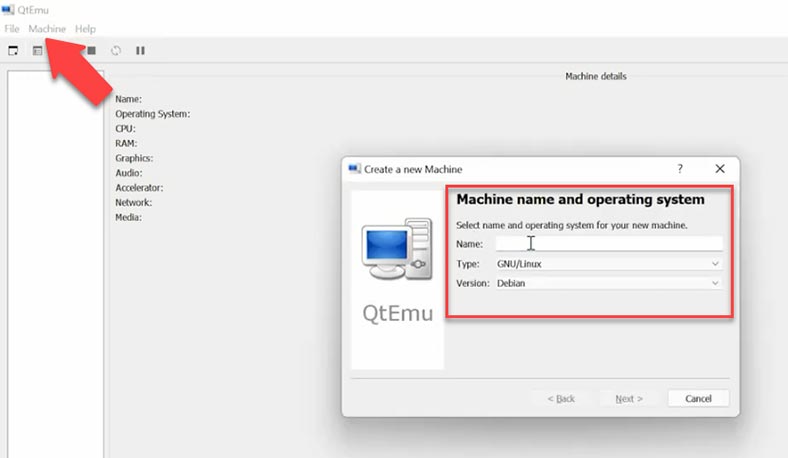Open the File menu
This screenshot has height=458, width=788.
12,29
